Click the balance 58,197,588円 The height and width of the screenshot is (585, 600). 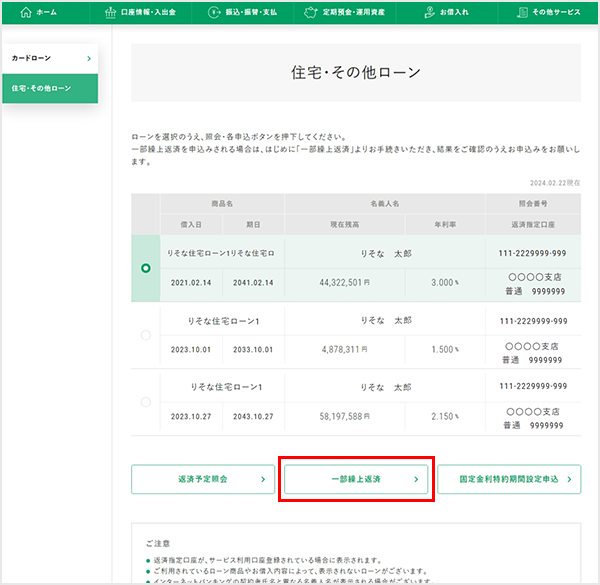(344, 416)
